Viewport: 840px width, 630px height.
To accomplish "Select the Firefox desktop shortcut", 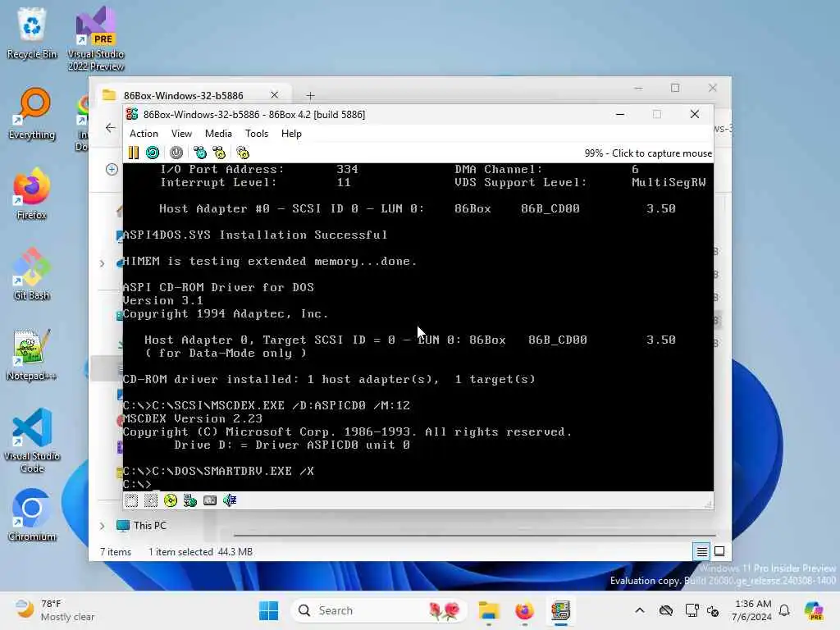I will pyautogui.click(x=32, y=194).
